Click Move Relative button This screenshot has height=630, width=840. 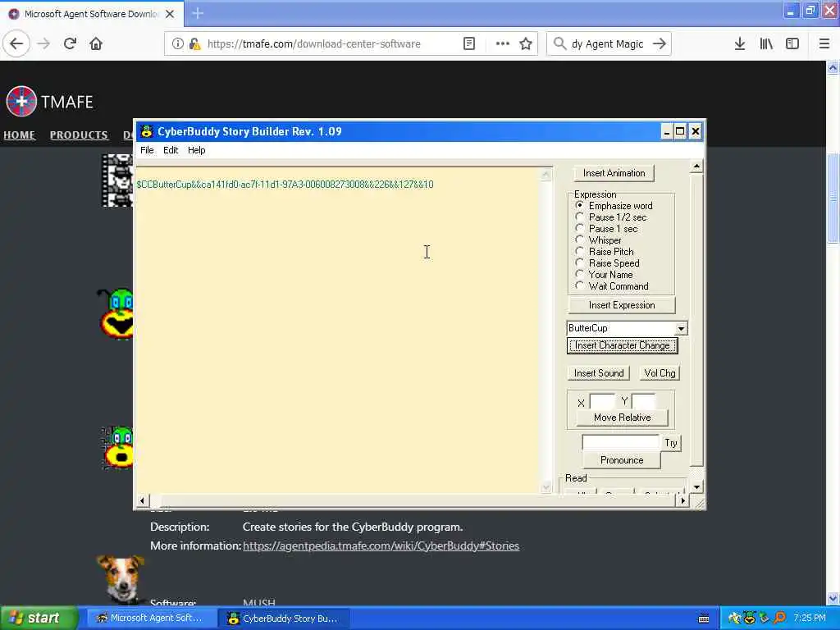(x=622, y=418)
